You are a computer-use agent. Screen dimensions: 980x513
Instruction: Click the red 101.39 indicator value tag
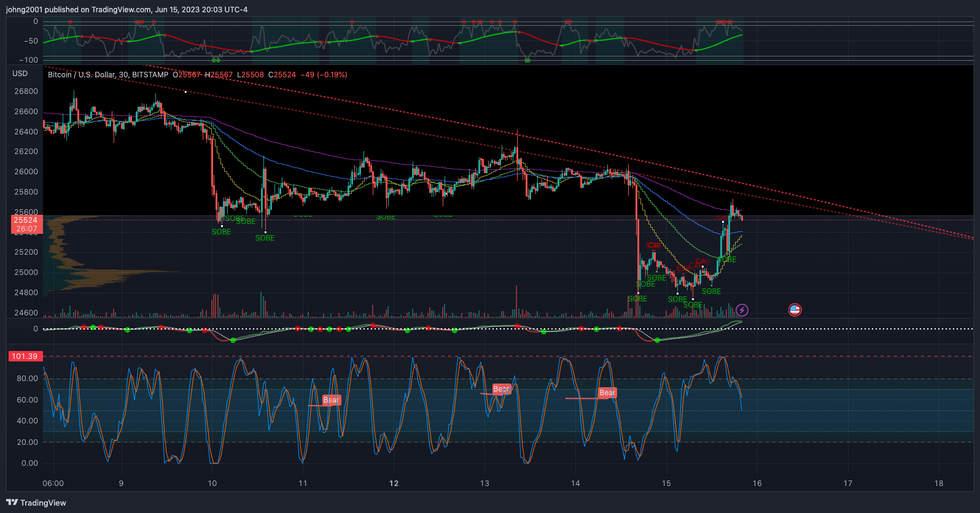tap(25, 357)
